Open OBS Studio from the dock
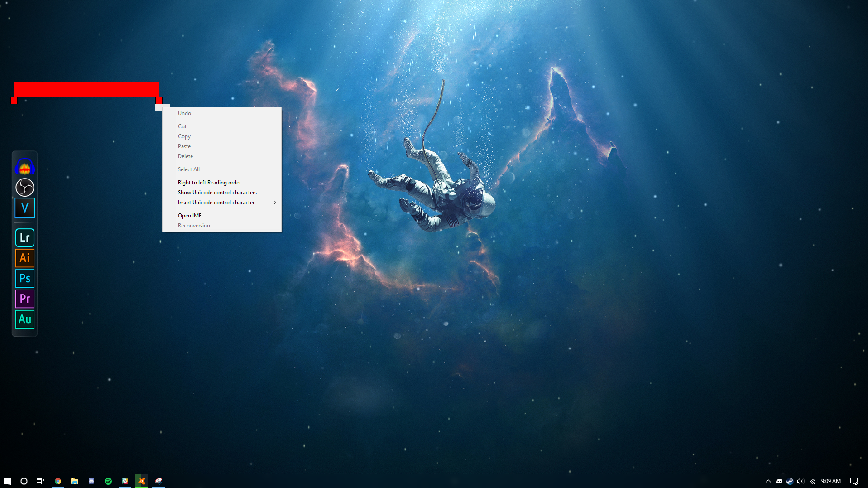Viewport: 868px width, 488px height. click(x=25, y=188)
